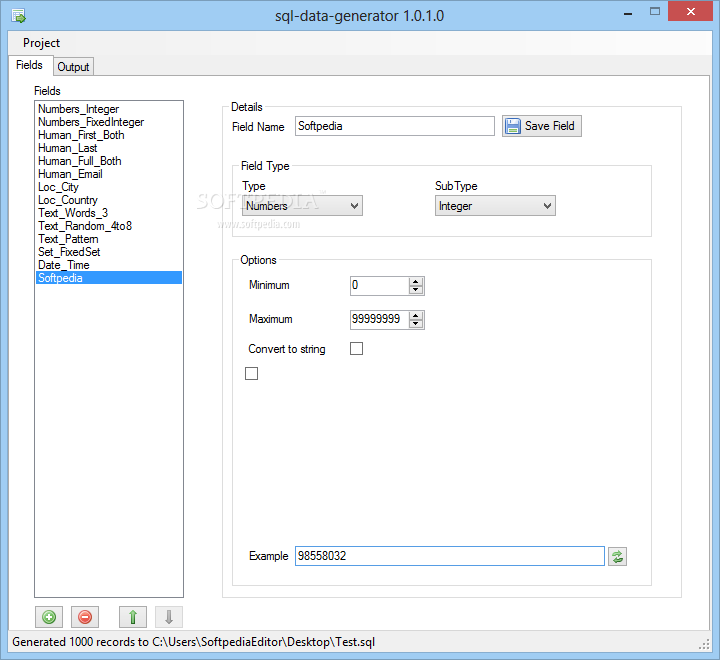Click the red remove field icon
720x660 pixels.
pyautogui.click(x=85, y=617)
